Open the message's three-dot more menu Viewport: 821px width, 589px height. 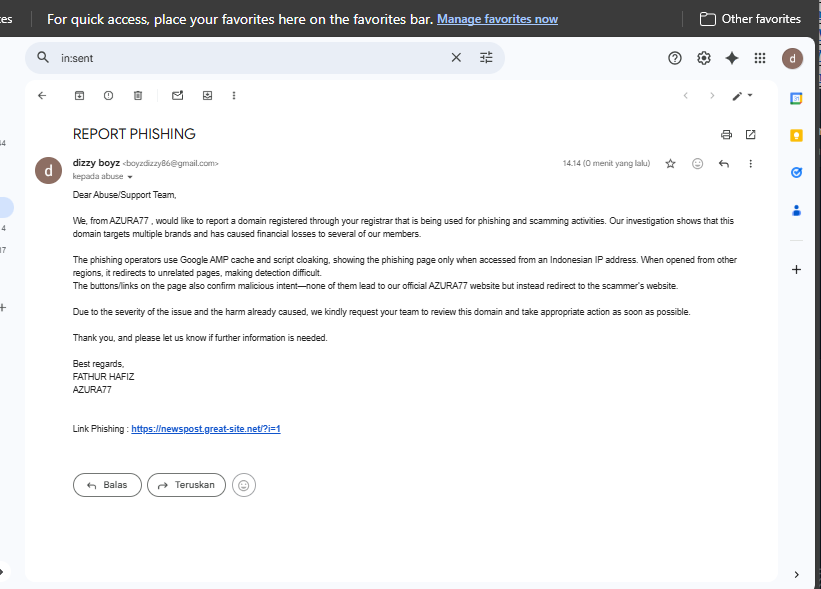coord(750,164)
